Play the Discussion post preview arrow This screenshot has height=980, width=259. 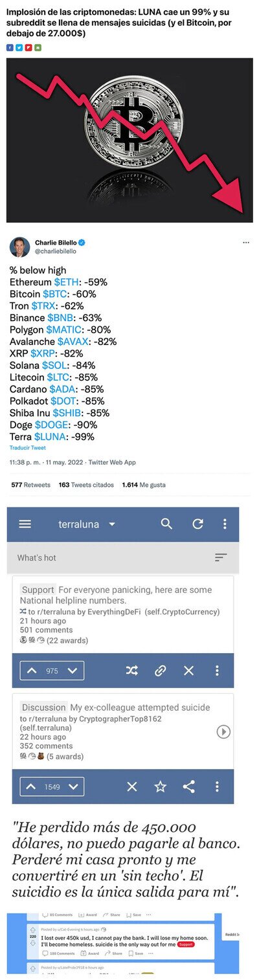pyautogui.click(x=223, y=731)
